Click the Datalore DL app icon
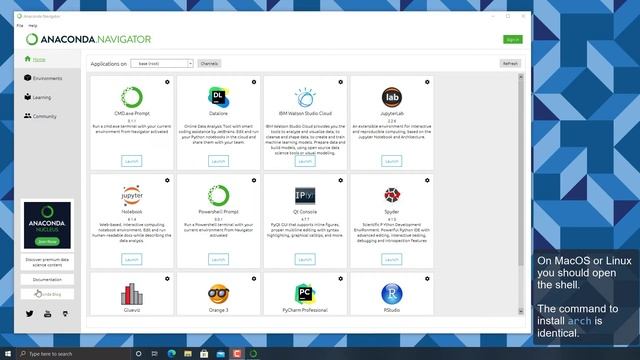The image size is (640, 360). tap(218, 97)
